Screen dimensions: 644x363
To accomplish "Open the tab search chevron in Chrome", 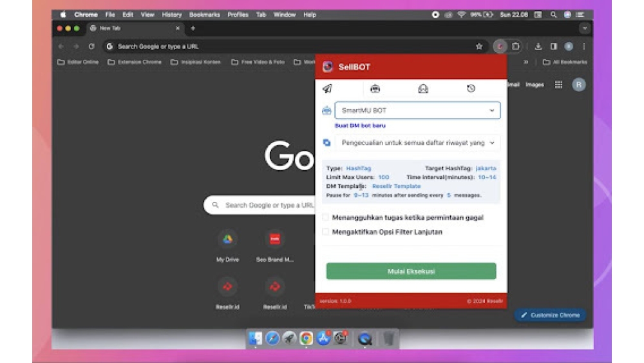I will 585,28.
